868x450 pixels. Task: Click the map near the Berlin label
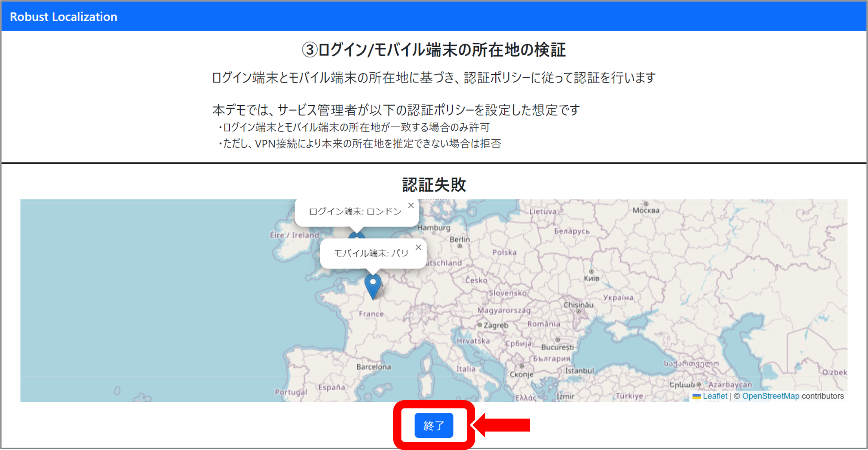pos(459,239)
